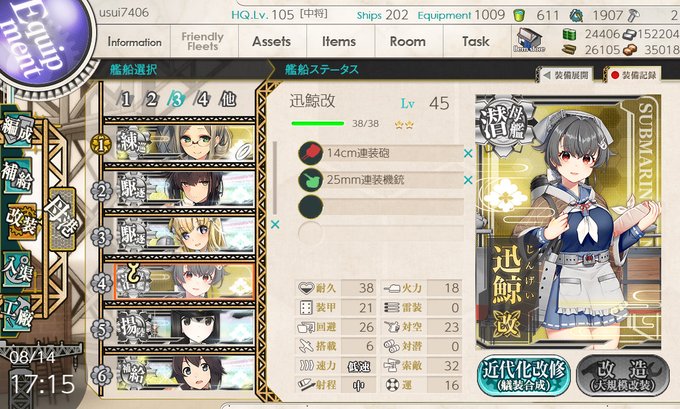Click the 14cm連装砲 red gun icon

coord(311,153)
